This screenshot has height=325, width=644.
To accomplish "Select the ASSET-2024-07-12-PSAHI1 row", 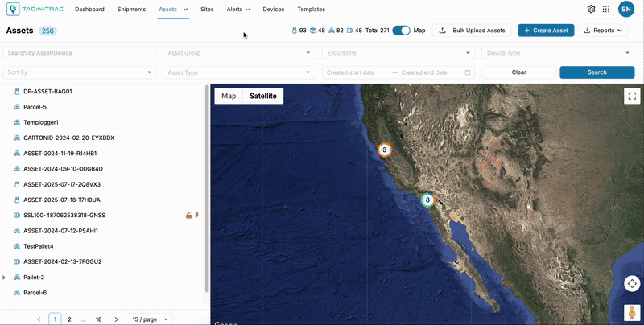I will click(102, 231).
